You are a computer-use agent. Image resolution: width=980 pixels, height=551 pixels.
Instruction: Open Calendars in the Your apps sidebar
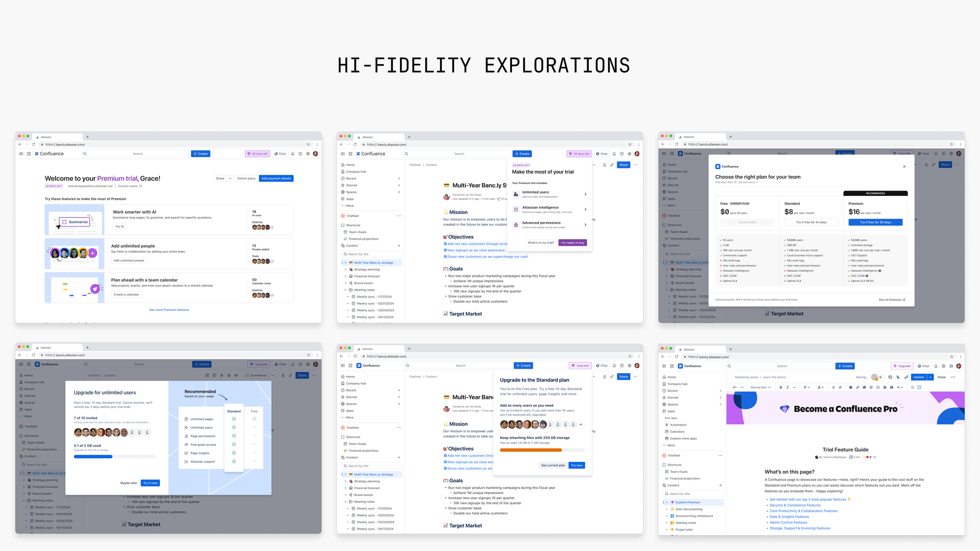[677, 431]
